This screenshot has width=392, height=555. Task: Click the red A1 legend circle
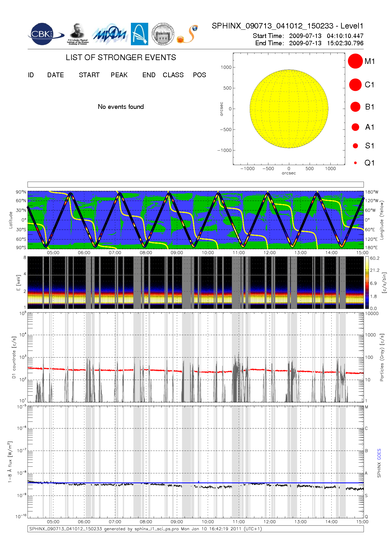[x=355, y=127]
